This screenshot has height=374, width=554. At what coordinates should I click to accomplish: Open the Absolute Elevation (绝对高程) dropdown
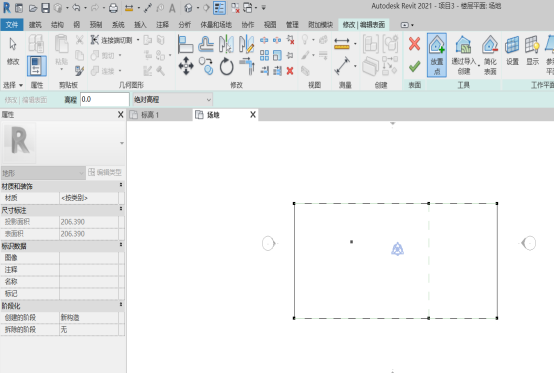tap(172, 100)
